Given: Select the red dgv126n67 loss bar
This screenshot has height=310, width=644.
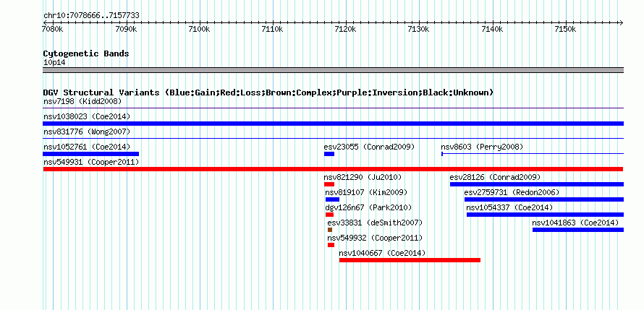Looking at the screenshot, I should pyautogui.click(x=329, y=215).
